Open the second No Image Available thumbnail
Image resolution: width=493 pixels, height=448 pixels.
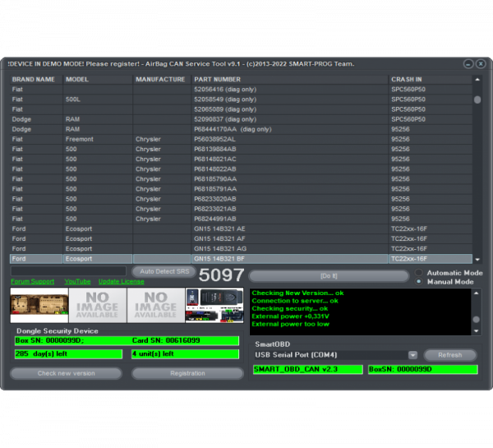pos(156,305)
